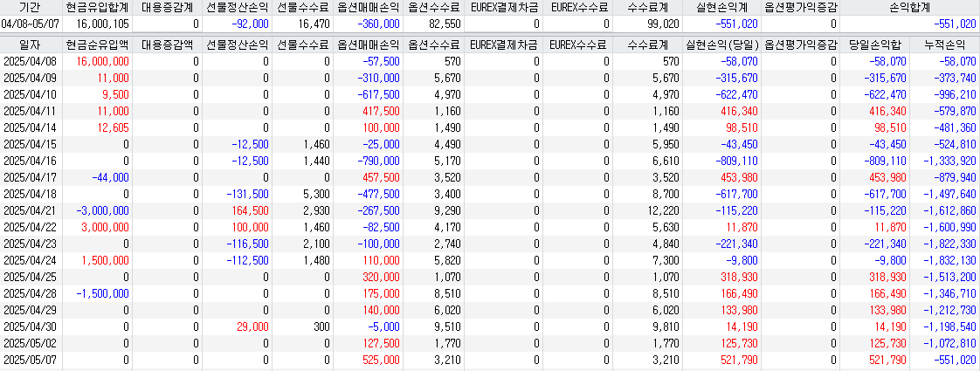This screenshot has width=980, height=371.
Task: Select futures settlement value 29,000
Action: pyautogui.click(x=253, y=326)
